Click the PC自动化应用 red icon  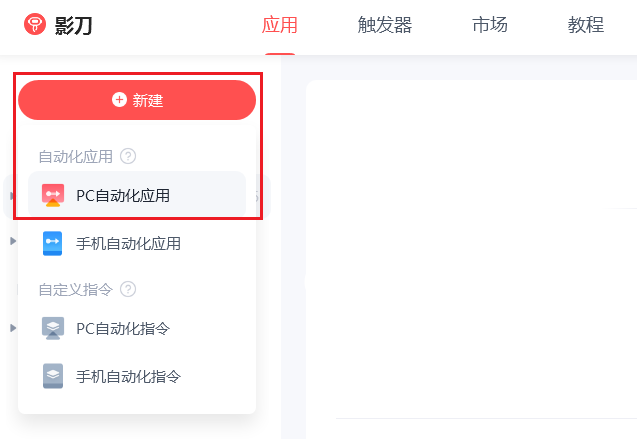pyautogui.click(x=53, y=195)
